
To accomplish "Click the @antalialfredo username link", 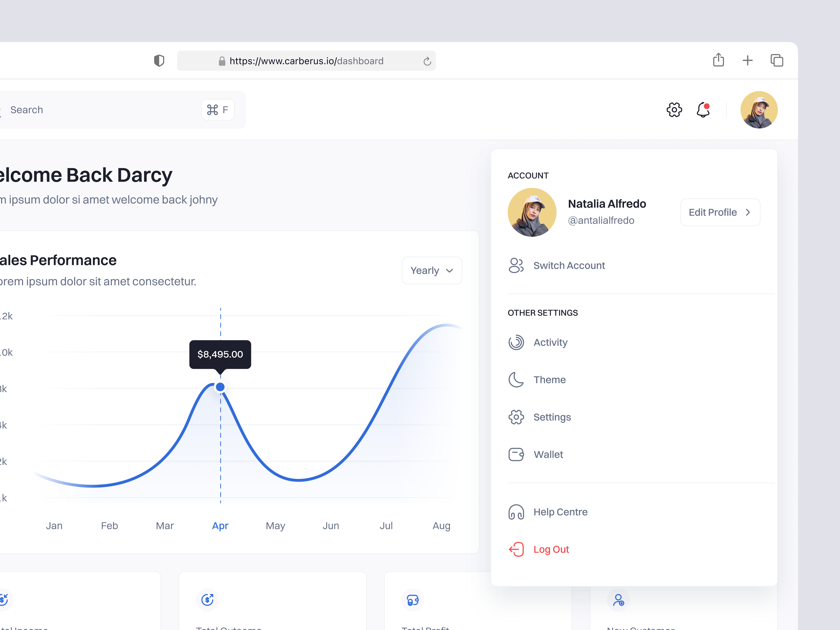I will pyautogui.click(x=601, y=220).
